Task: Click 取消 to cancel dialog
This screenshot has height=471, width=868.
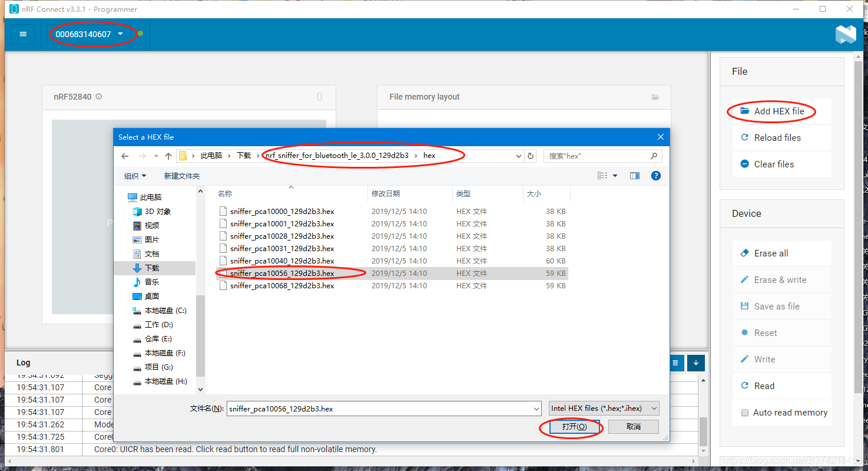Action: point(633,426)
